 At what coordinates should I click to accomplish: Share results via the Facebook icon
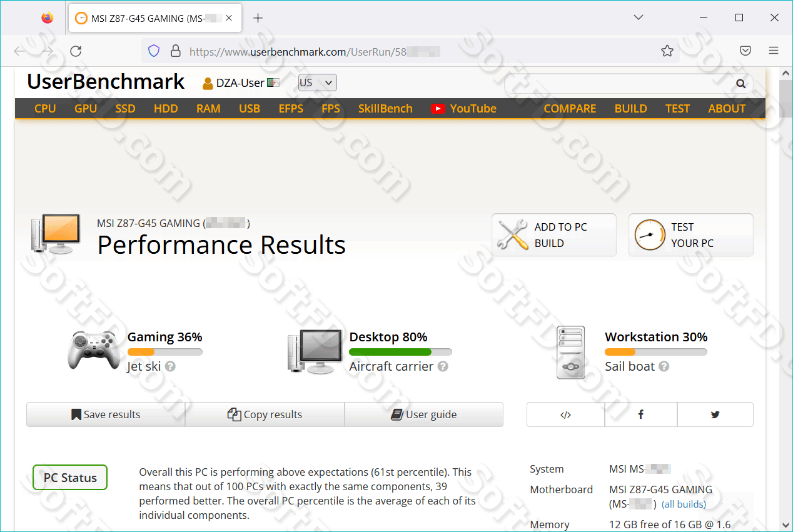click(640, 414)
